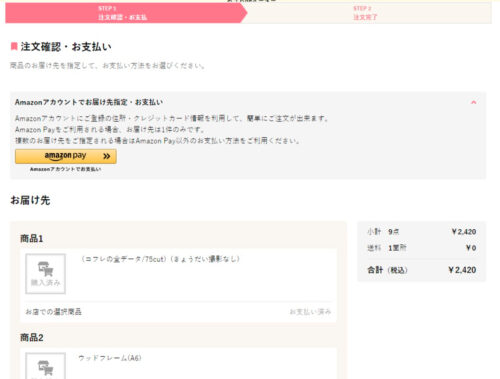
Task: Click the ウッドフレーム(A6) product name
Action: pyautogui.click(x=110, y=358)
